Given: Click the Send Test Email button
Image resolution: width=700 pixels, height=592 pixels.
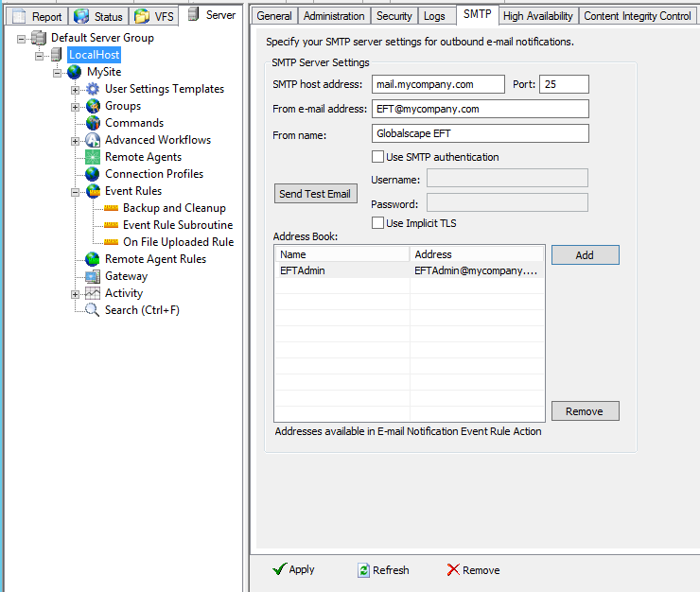Looking at the screenshot, I should [x=316, y=194].
